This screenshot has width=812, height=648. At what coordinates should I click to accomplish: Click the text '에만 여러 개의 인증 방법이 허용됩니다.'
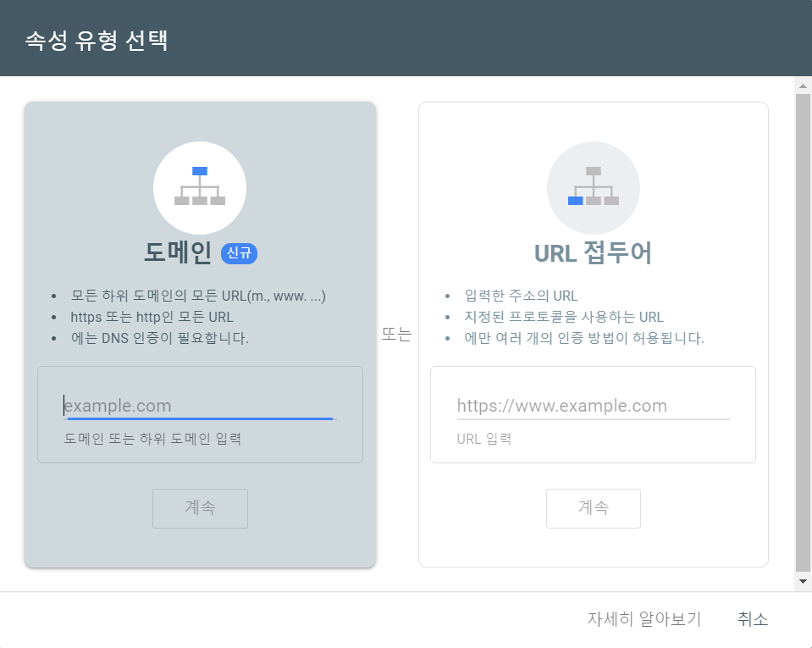584,338
